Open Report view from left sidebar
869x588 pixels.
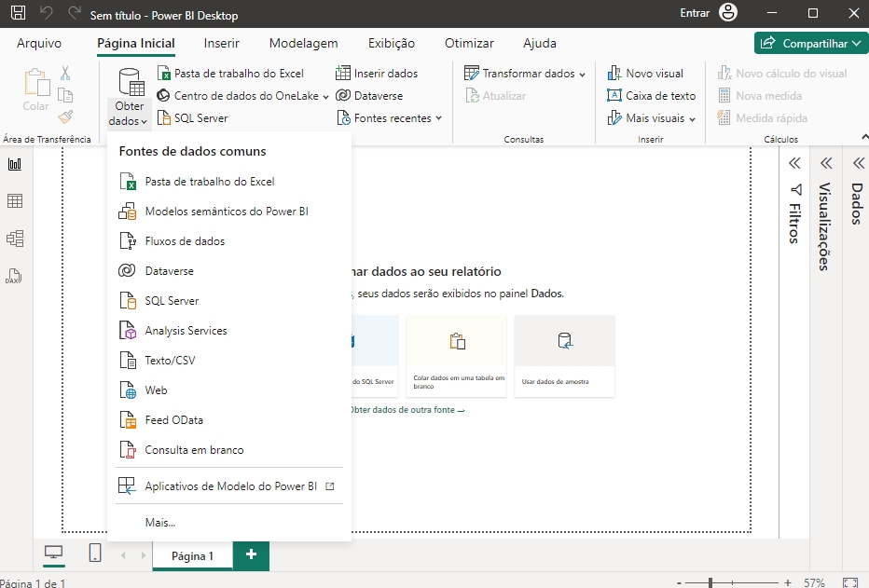(15, 165)
